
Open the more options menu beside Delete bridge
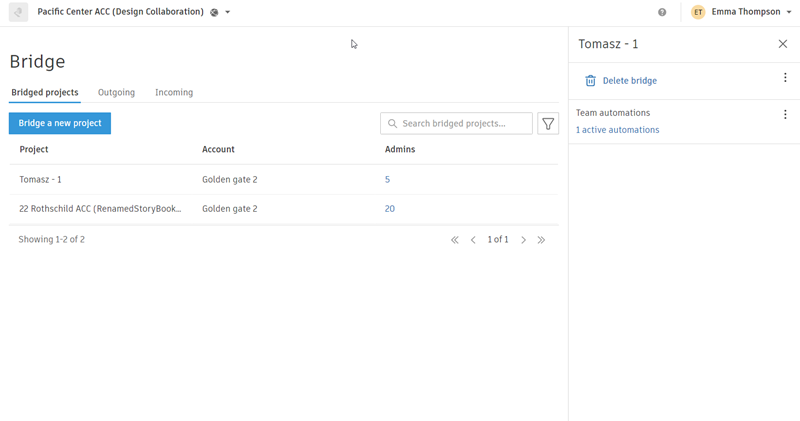[x=785, y=78]
